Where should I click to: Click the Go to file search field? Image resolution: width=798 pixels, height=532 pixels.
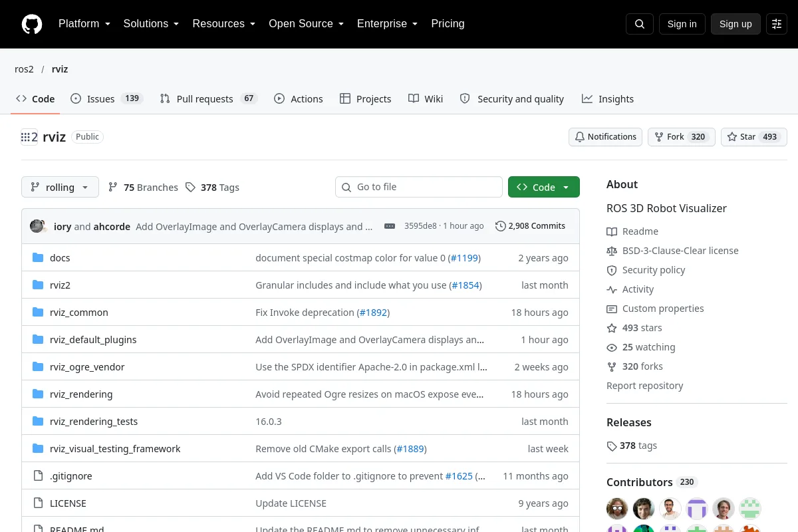pyautogui.click(x=419, y=187)
